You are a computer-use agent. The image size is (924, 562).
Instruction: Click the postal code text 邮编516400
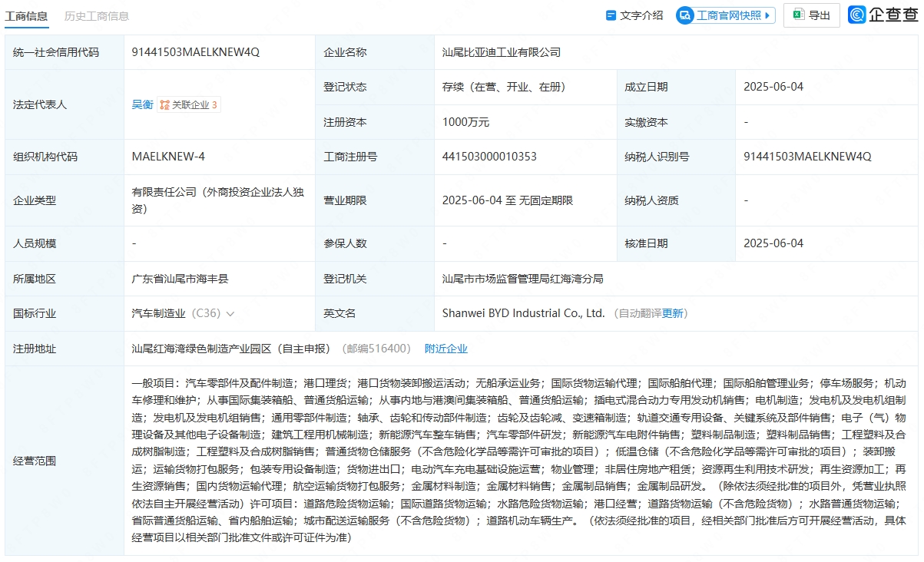[x=376, y=349]
